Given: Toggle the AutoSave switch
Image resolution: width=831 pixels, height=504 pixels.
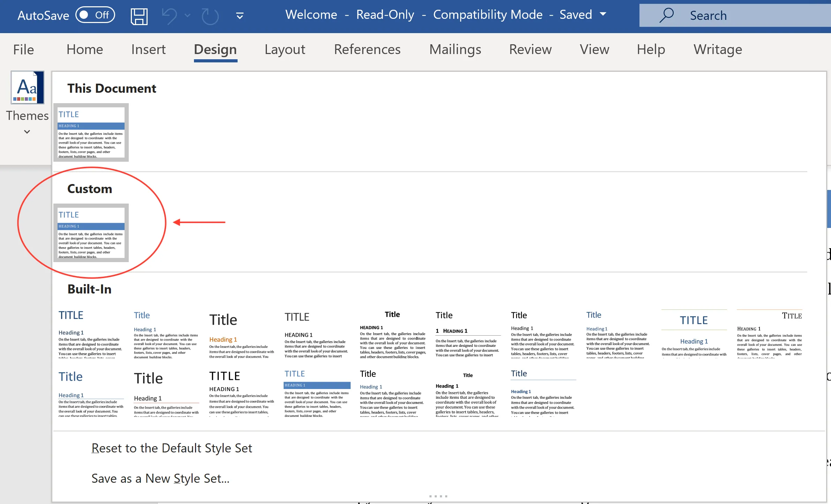Looking at the screenshot, I should tap(95, 15).
